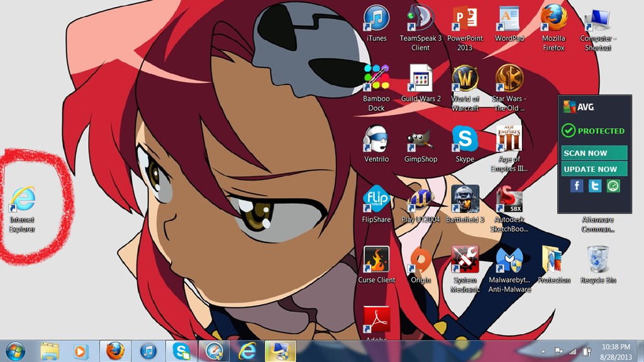Launch Origin from the desktop

421,265
